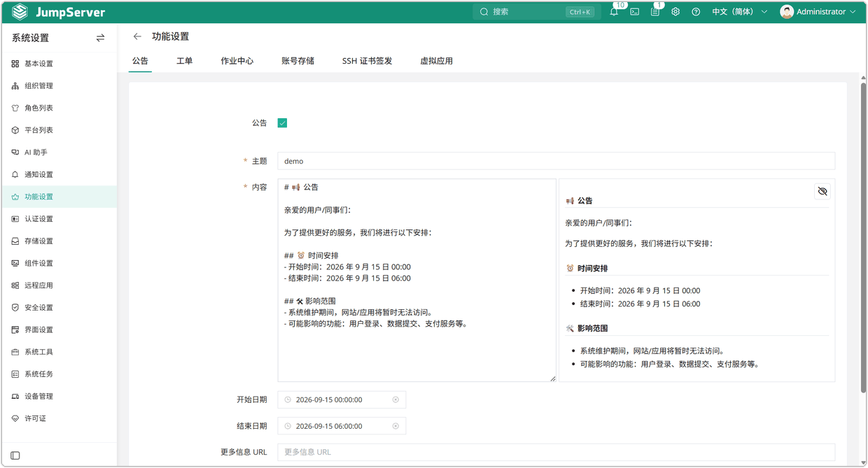Viewport: 868px width, 468px height.
Task: Click the clock icon in the 开始日期 field
Action: pos(288,399)
